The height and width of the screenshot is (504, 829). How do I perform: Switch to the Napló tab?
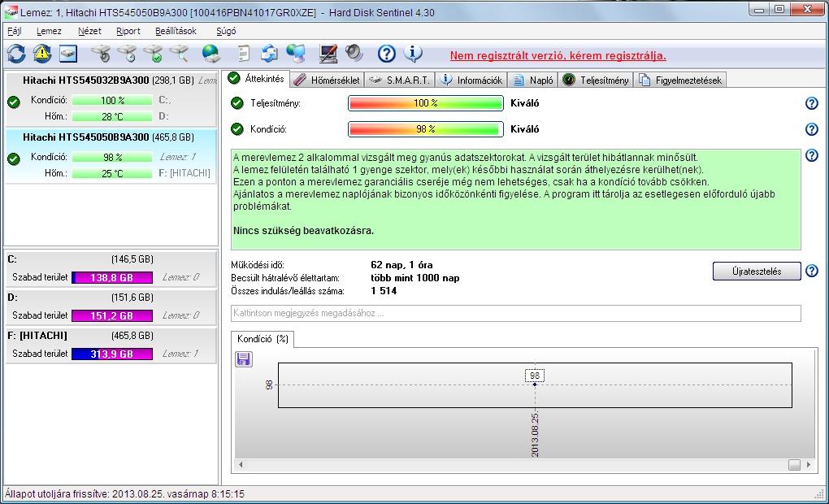pyautogui.click(x=533, y=80)
